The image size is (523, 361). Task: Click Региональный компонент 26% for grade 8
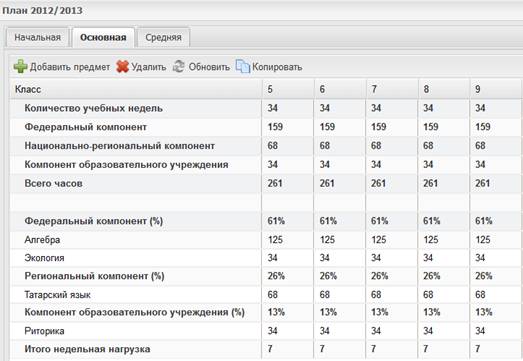(432, 276)
